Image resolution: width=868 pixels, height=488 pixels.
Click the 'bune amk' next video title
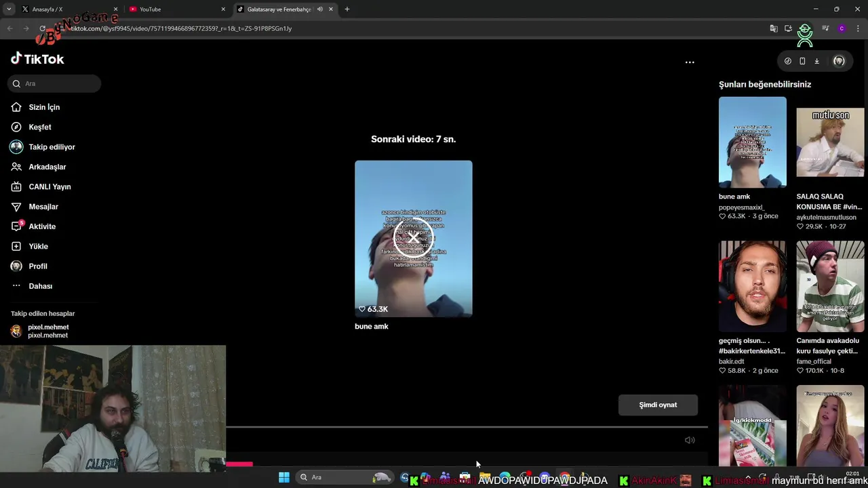(x=372, y=326)
